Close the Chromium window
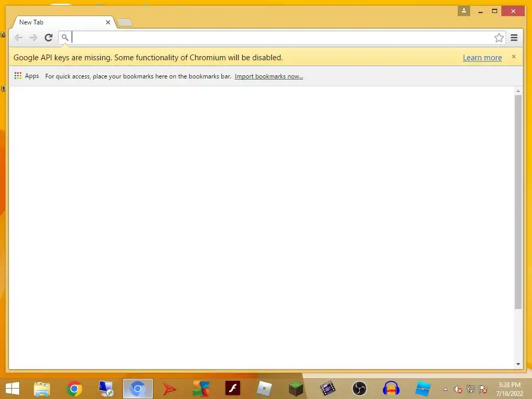Viewport: 532px width, 399px height. [x=513, y=11]
